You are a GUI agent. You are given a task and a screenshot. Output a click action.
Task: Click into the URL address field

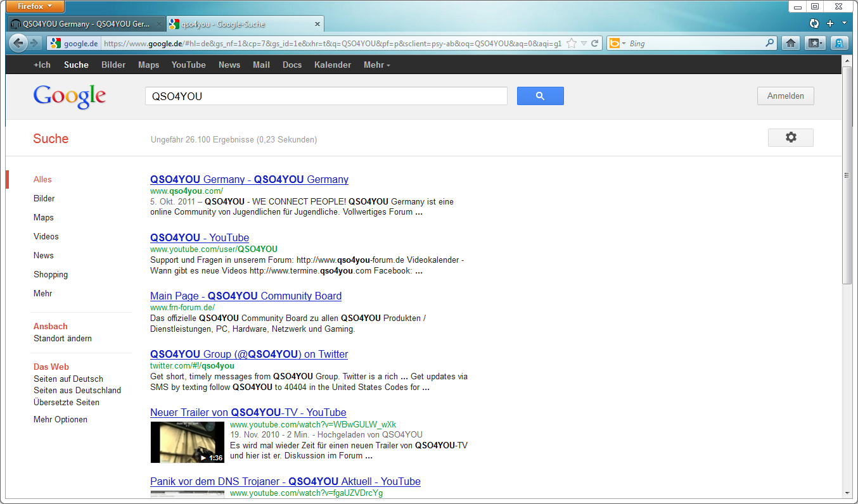click(332, 44)
